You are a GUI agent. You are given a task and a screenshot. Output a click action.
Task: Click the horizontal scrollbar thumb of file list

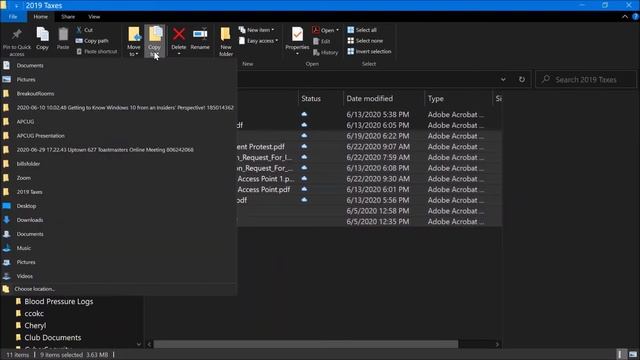tap(306, 344)
